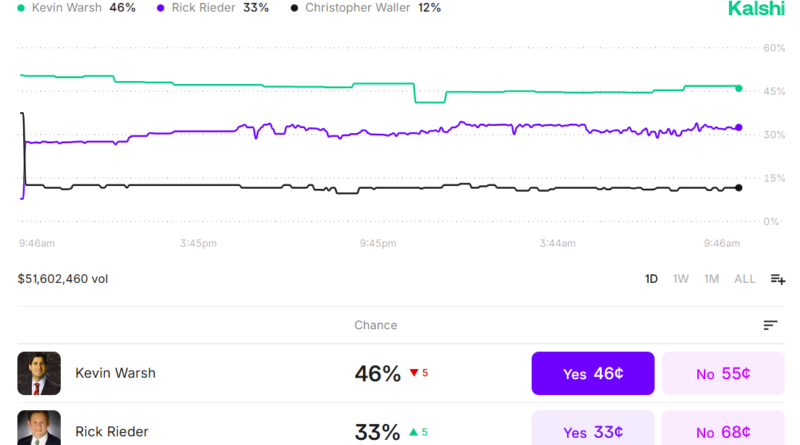Buy Yes 46¢ for Kevin Warsh
The image size is (800, 445).
(593, 374)
